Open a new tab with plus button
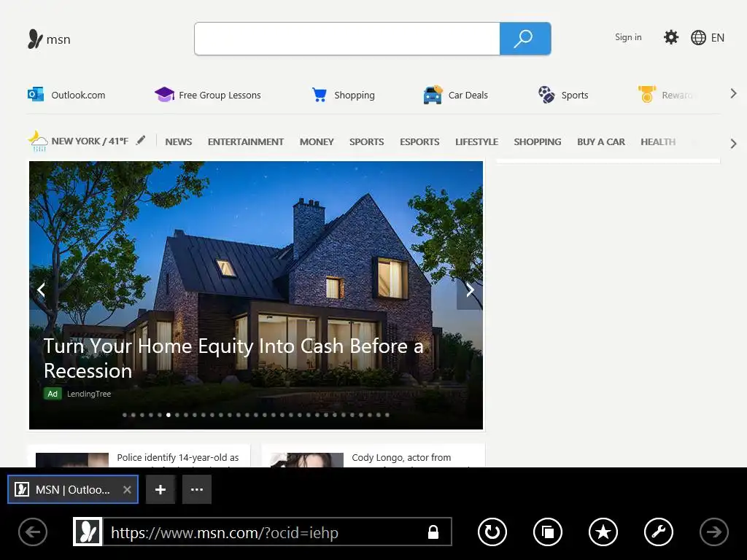Screen dimensions: 747x560 (160, 489)
